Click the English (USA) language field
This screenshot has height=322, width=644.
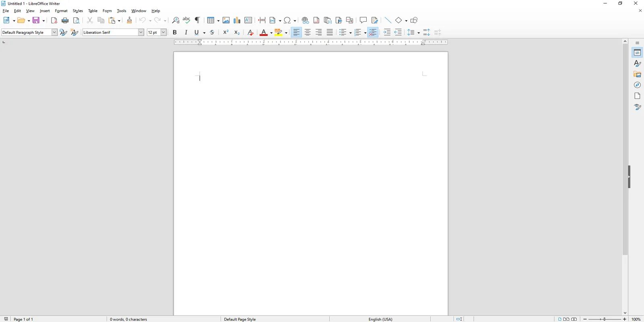pos(380,319)
